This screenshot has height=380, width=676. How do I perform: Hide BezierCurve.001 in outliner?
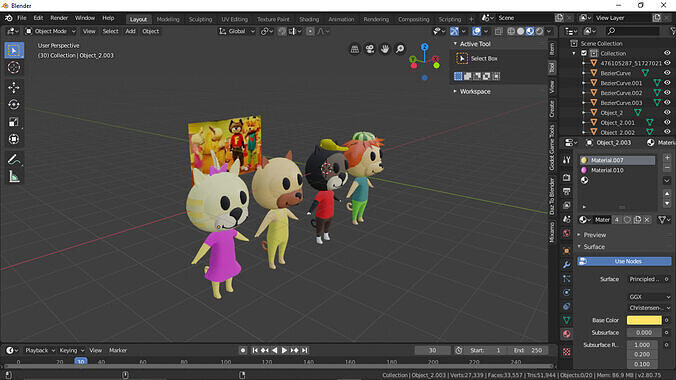(x=667, y=83)
